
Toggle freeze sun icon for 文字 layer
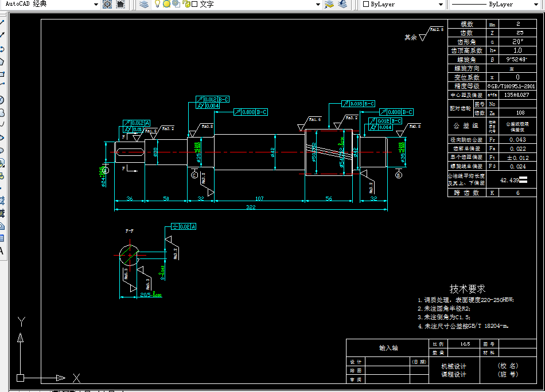166,4
